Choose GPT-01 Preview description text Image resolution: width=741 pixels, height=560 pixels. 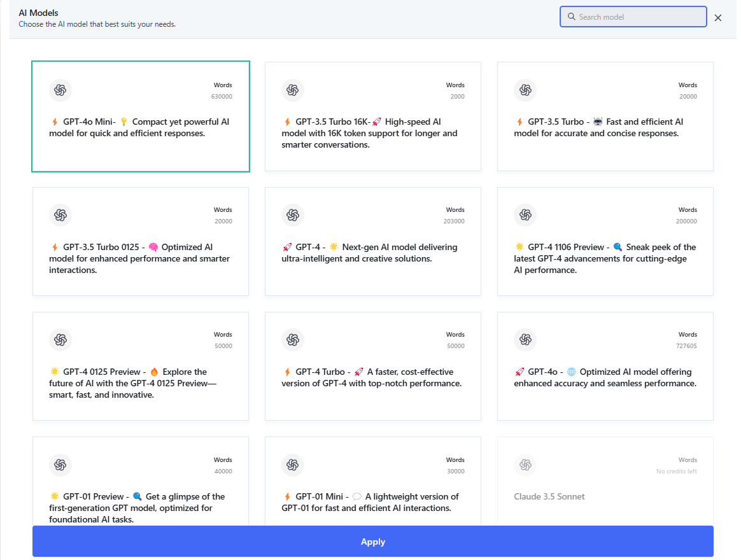click(137, 508)
